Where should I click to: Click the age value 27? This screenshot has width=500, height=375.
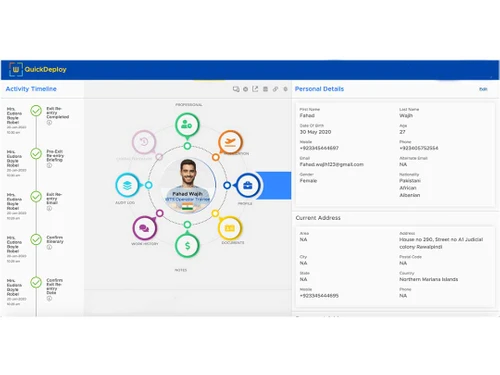point(402,132)
